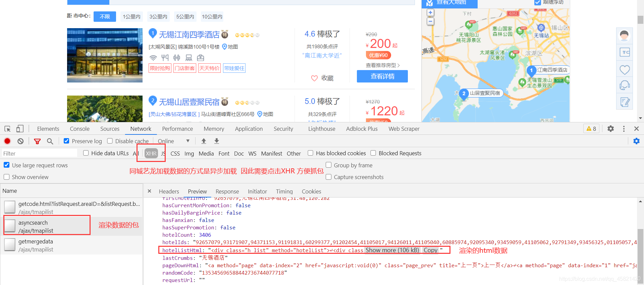Image resolution: width=644 pixels, height=285 pixels.
Task: Click 收藏 heart for first hotel
Action: 314,78
